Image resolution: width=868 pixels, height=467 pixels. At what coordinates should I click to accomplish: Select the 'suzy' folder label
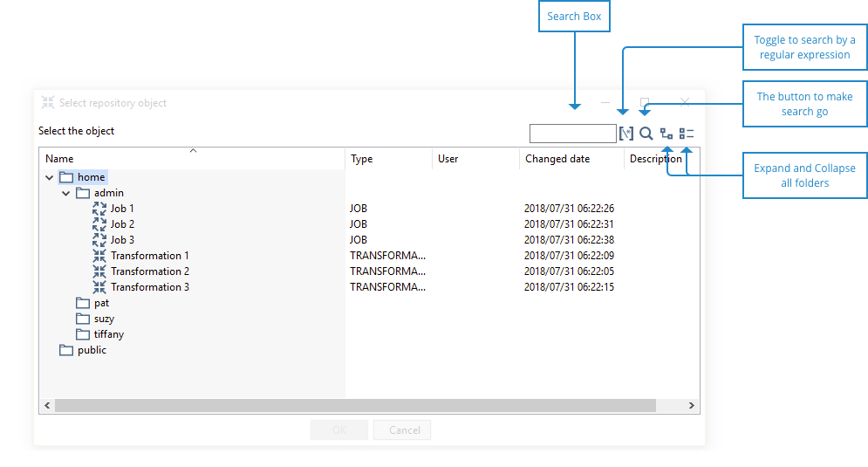point(104,319)
